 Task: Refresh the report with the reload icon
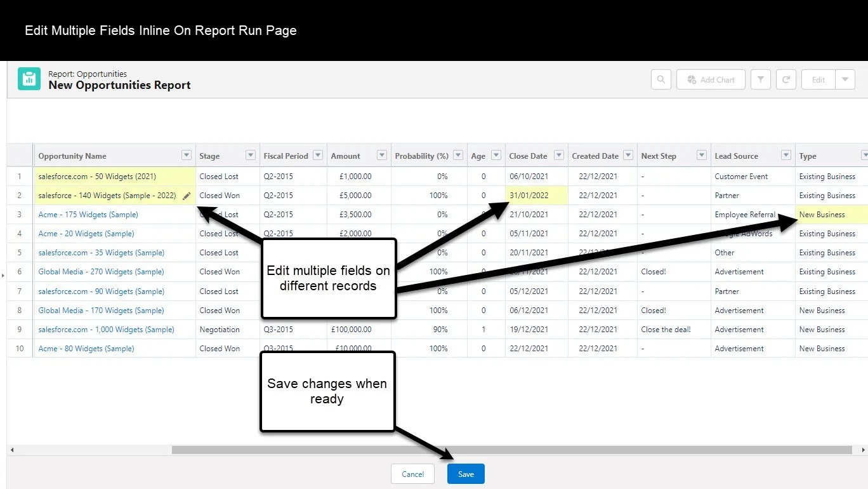[786, 79]
